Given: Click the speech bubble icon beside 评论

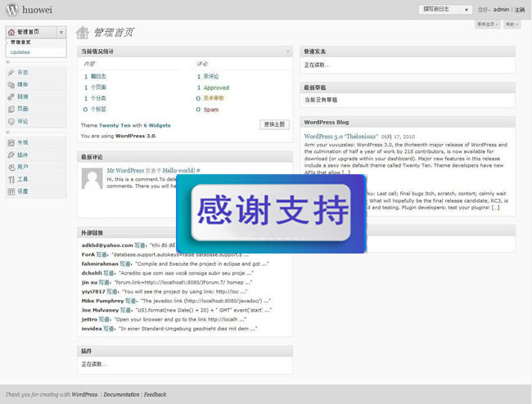Looking at the screenshot, I should point(11,121).
